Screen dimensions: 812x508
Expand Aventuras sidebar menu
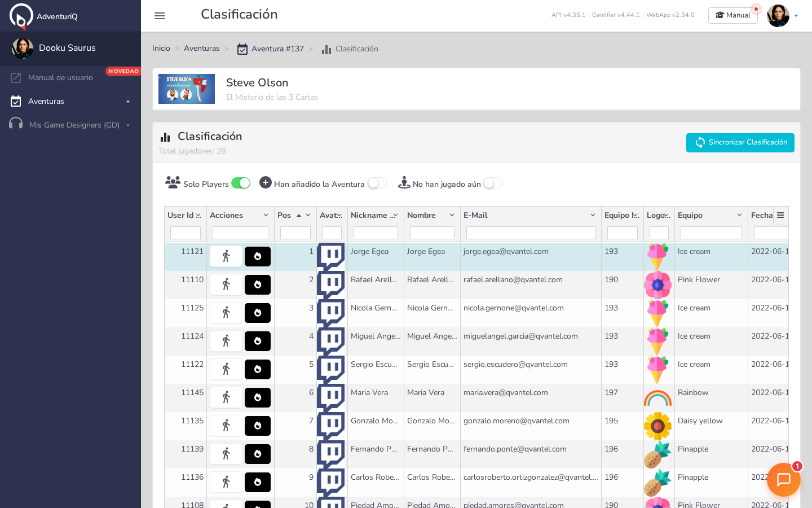pos(70,101)
